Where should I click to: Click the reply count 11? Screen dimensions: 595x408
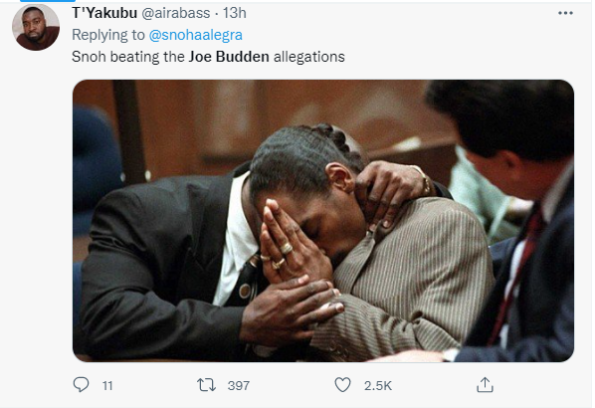(x=108, y=386)
